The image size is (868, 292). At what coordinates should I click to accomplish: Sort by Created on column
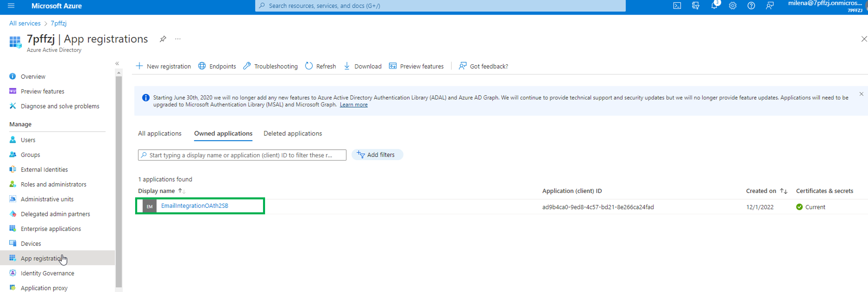pos(767,191)
